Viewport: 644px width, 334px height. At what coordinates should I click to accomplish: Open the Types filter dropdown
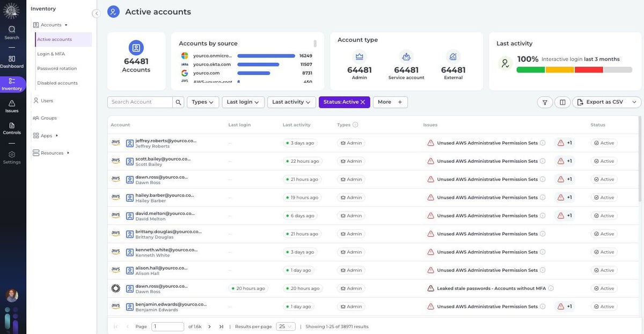203,102
